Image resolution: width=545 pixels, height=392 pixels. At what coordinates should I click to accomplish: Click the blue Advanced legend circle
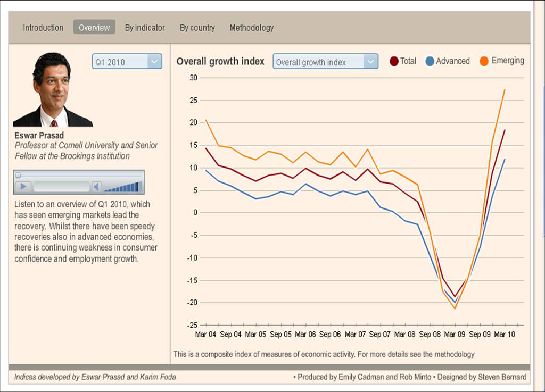tap(430, 61)
